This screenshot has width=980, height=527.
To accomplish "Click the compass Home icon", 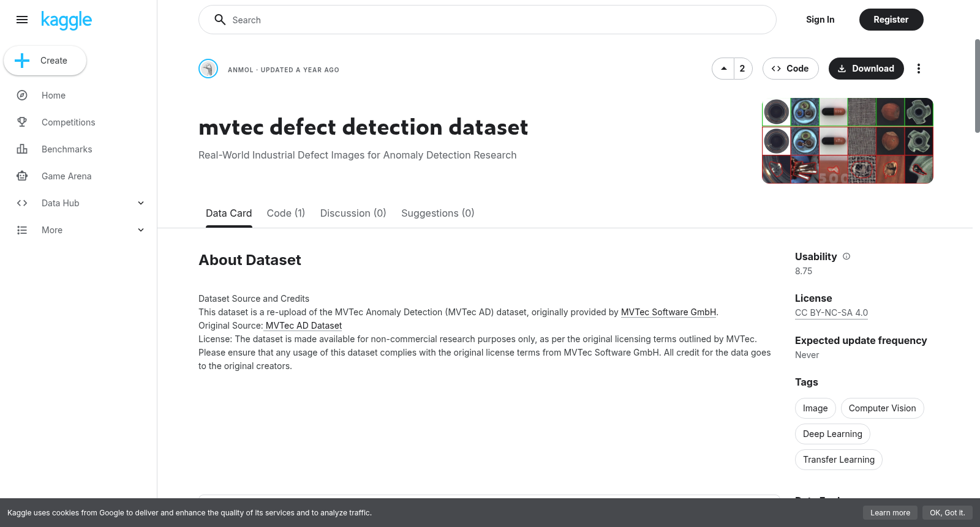I will [22, 95].
